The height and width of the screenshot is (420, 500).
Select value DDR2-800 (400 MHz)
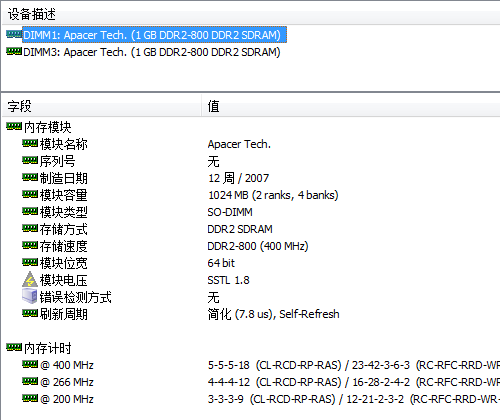pos(258,246)
